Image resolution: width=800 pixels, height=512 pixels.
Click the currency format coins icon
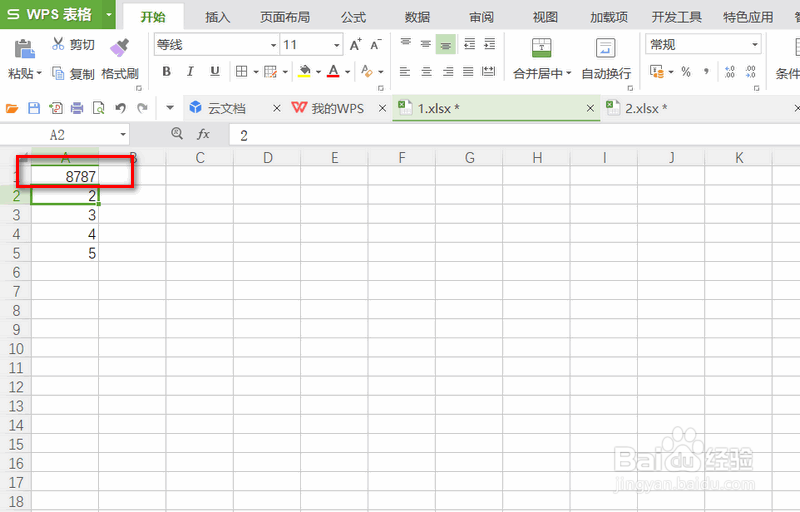(x=657, y=72)
